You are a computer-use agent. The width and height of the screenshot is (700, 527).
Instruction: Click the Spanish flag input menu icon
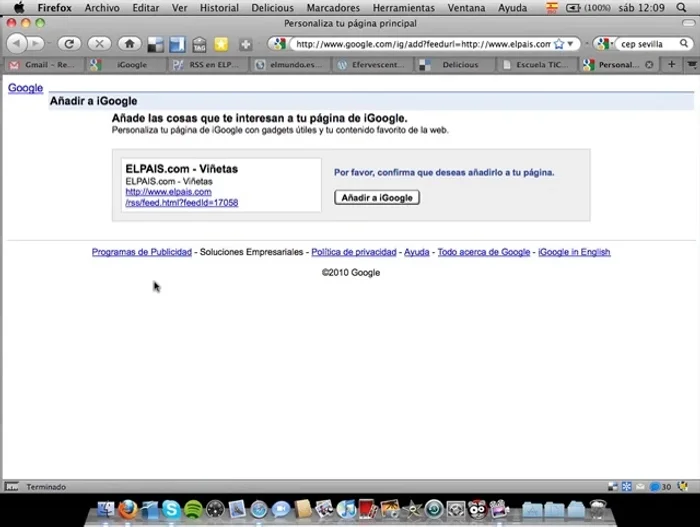552,8
